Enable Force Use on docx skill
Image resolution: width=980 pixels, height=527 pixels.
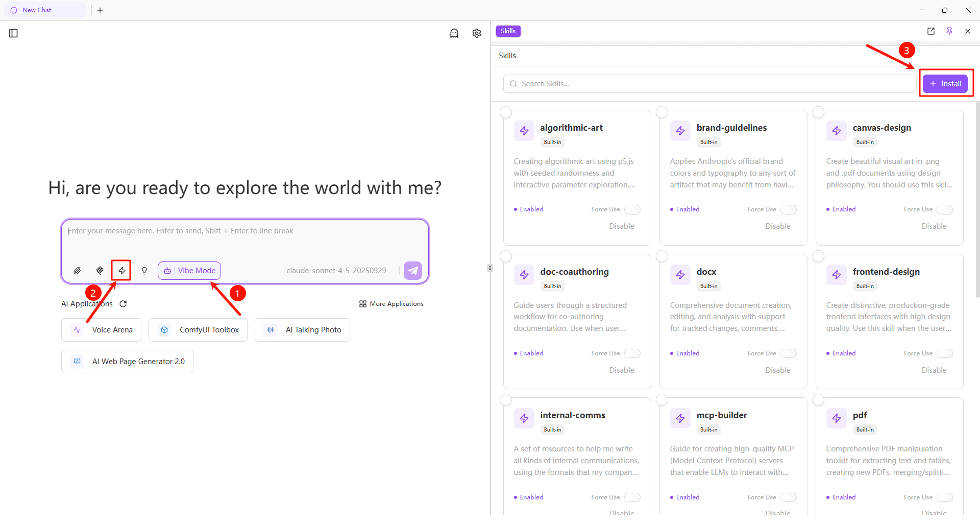pos(788,353)
